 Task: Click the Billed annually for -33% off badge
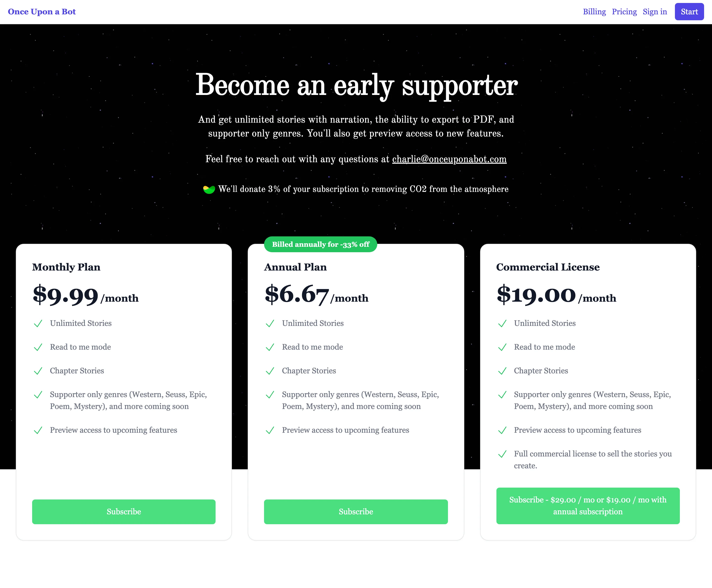320,244
